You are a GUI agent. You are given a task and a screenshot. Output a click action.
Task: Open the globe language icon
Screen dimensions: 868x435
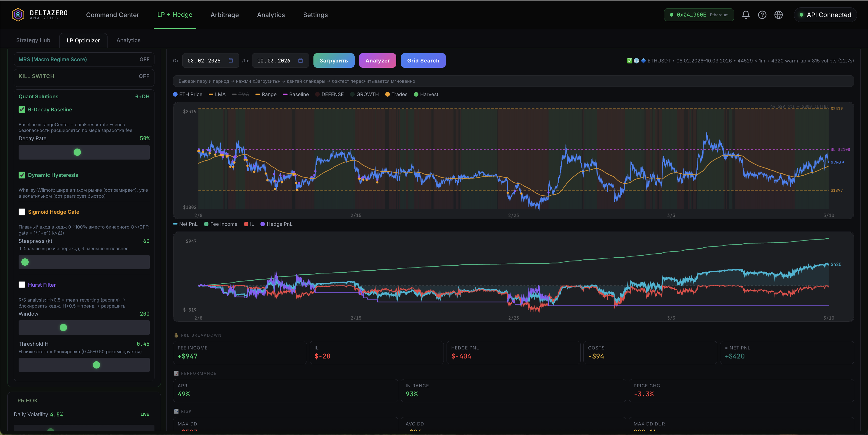point(778,15)
